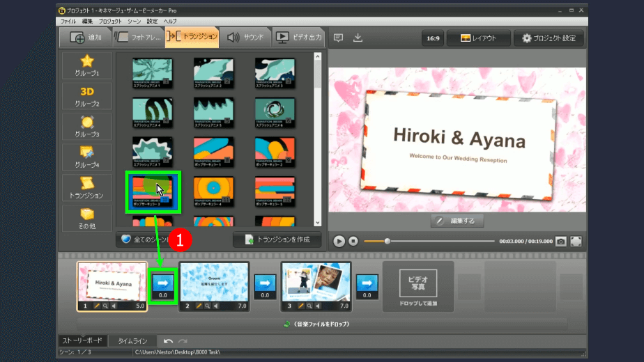Open the 16:9 aspect ratio selector
The width and height of the screenshot is (644, 362).
click(431, 38)
